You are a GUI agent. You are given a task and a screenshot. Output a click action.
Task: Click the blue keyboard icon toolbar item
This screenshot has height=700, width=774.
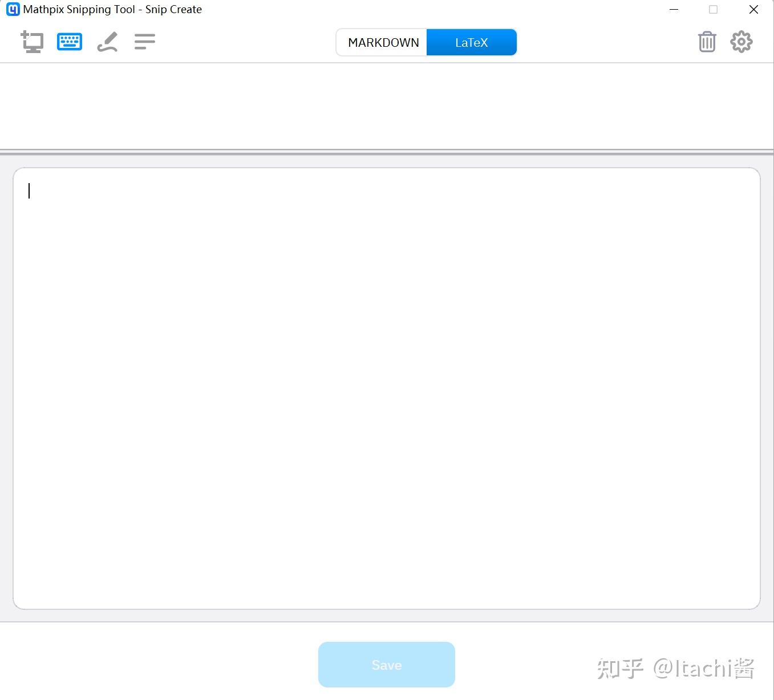click(x=69, y=42)
